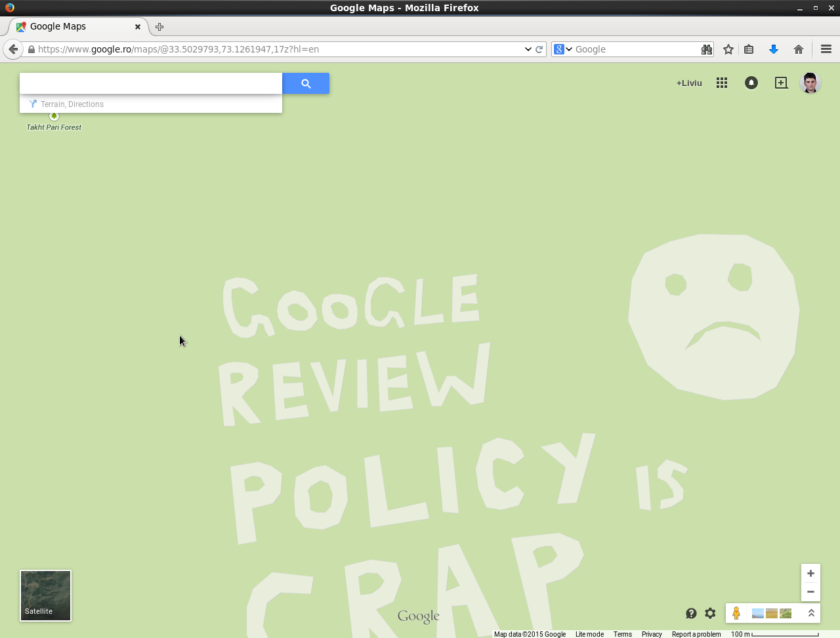Show bookmarks list icon
The width and height of the screenshot is (840, 638).
click(x=749, y=49)
